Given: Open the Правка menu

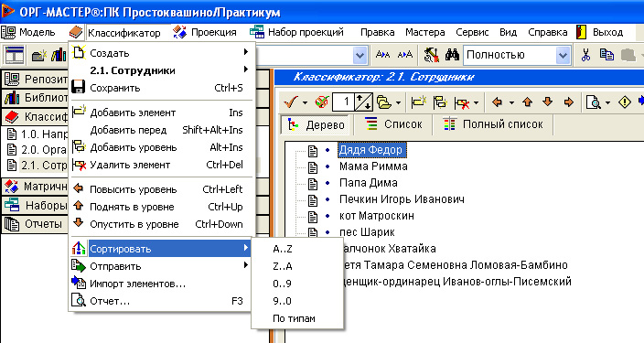Looking at the screenshot, I should (x=377, y=32).
